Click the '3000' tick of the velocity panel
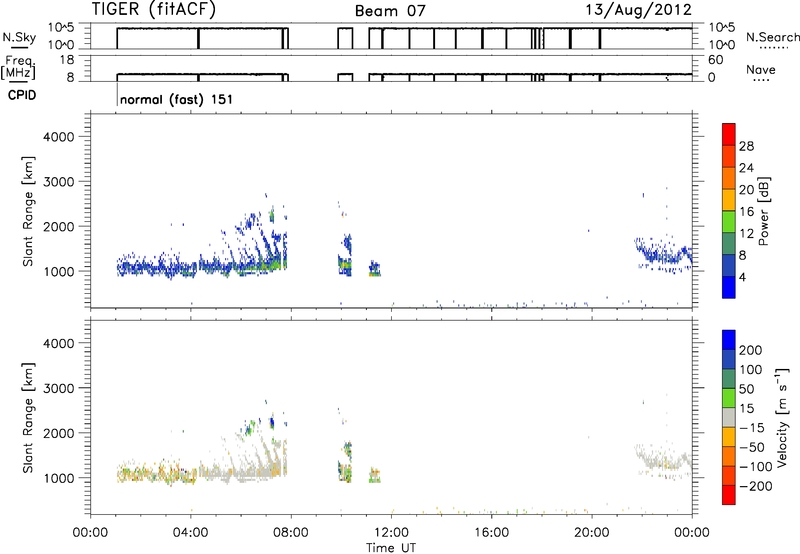This screenshot has width=800, height=554. tap(59, 388)
